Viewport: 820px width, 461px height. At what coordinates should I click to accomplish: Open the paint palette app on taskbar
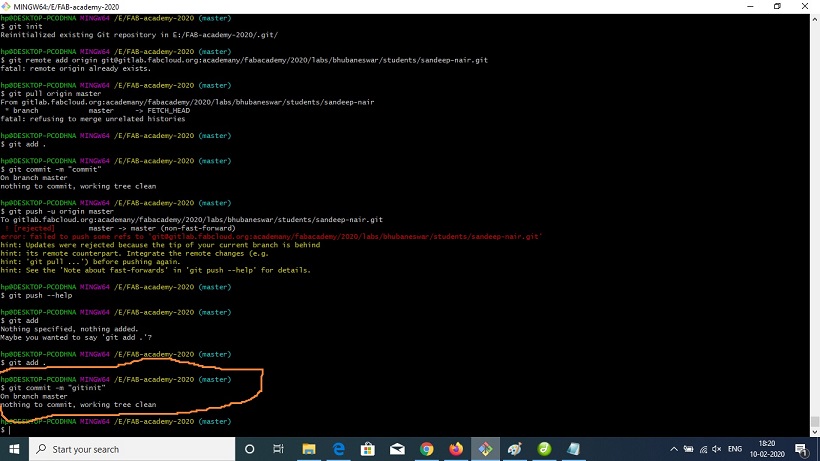(515, 449)
